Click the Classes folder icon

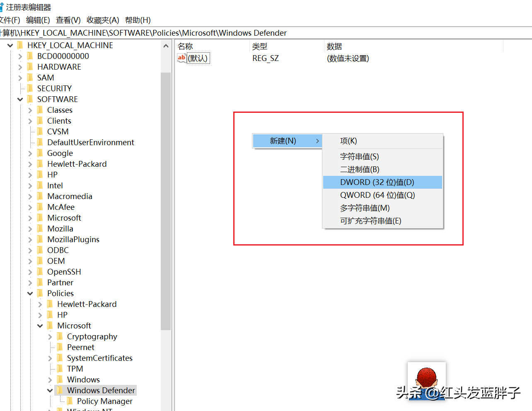[x=40, y=110]
